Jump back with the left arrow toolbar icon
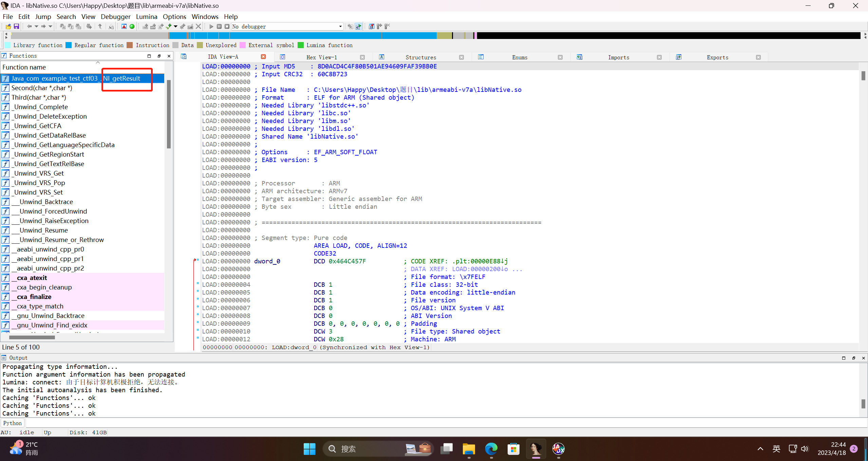The image size is (868, 461). 29,26
